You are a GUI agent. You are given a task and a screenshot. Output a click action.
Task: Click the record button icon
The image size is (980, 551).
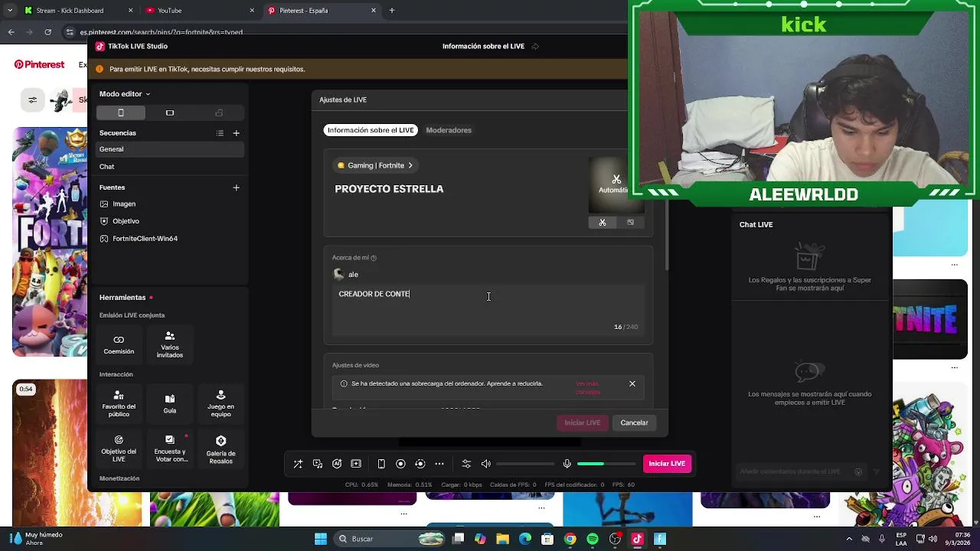pos(400,464)
